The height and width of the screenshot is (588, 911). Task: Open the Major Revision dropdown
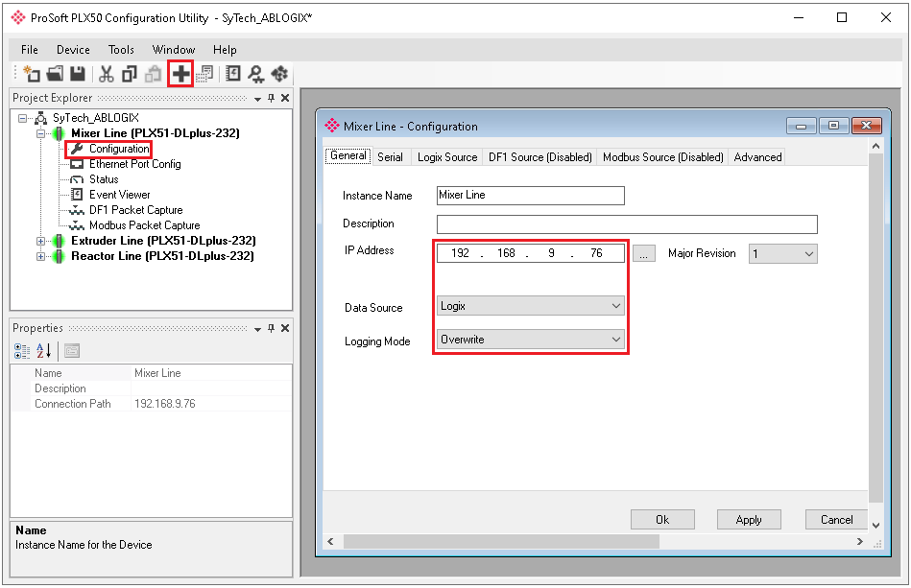coord(782,253)
